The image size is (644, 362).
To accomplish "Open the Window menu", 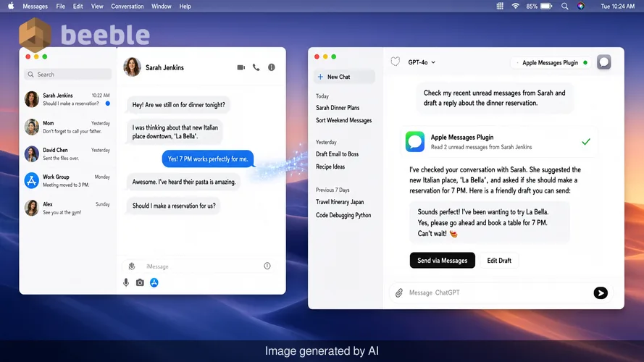I will 161,7.
